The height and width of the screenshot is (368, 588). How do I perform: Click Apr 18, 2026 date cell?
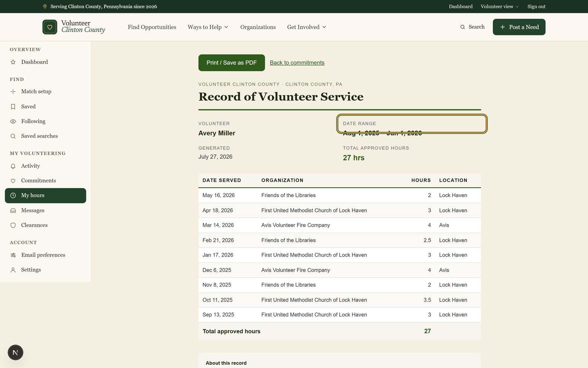coord(218,210)
